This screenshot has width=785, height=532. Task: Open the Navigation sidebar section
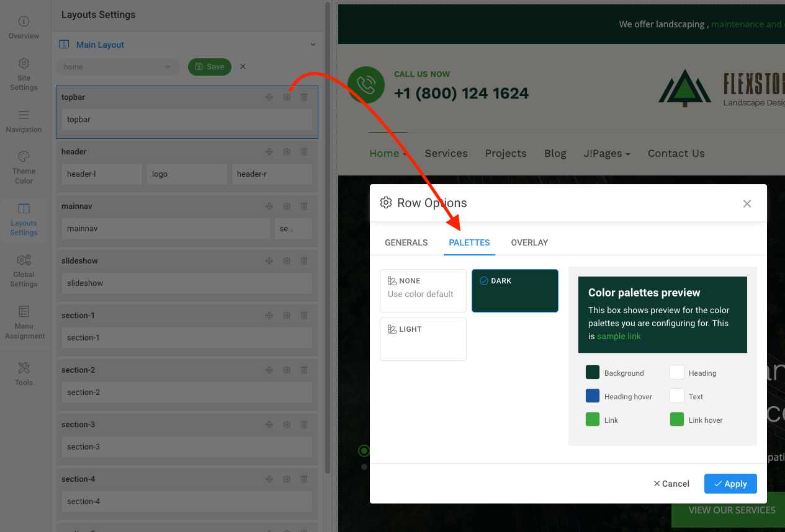click(x=24, y=122)
